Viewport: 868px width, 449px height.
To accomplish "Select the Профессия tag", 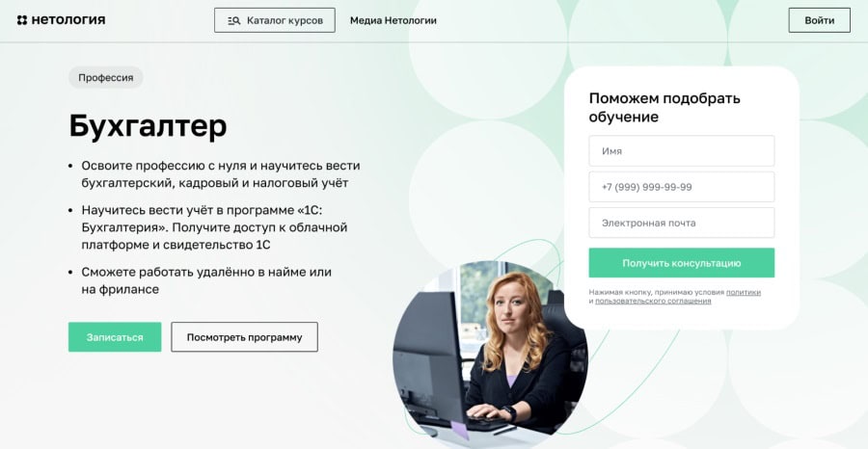I will click(106, 77).
